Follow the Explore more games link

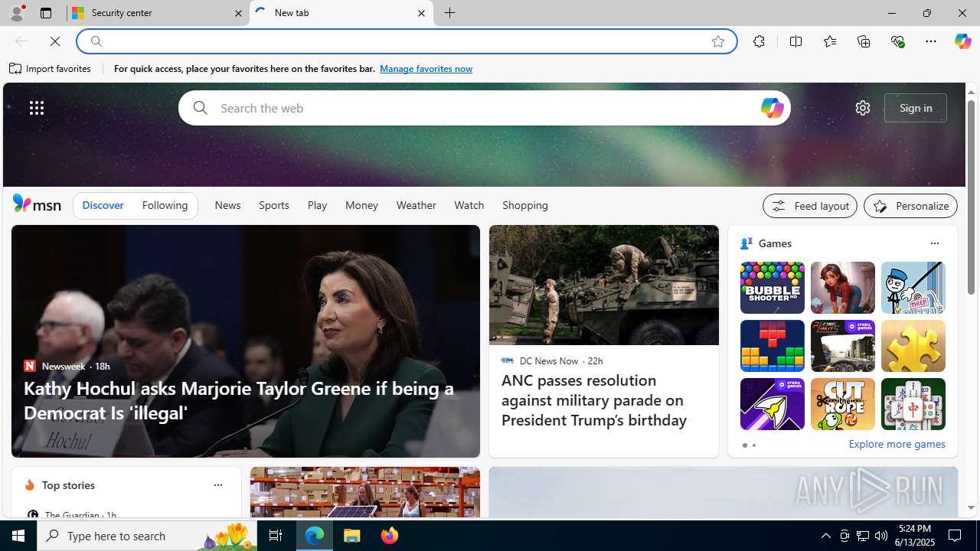897,444
